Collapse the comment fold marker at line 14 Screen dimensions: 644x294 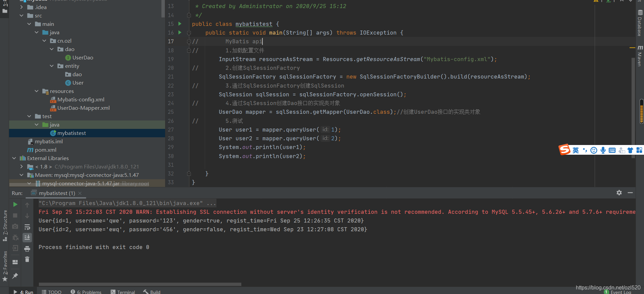click(189, 15)
